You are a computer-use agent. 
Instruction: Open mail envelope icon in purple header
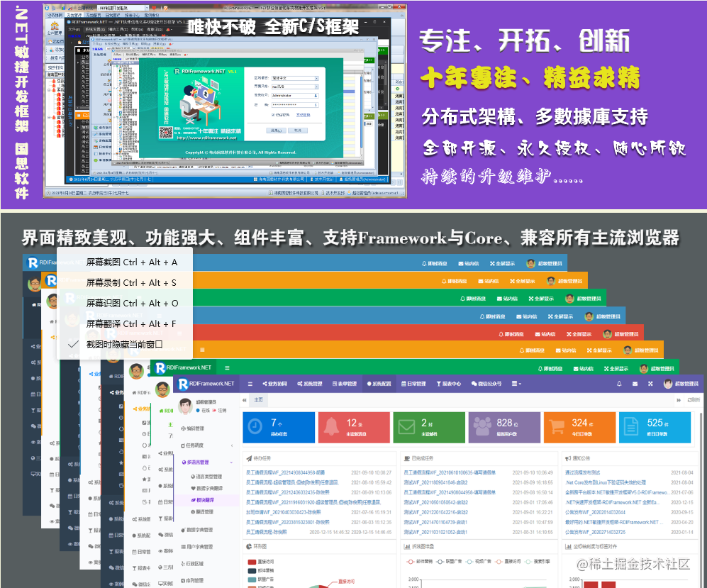(635, 384)
